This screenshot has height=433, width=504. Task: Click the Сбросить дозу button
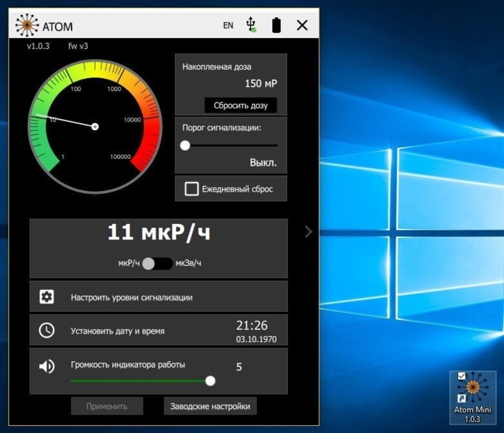click(241, 105)
